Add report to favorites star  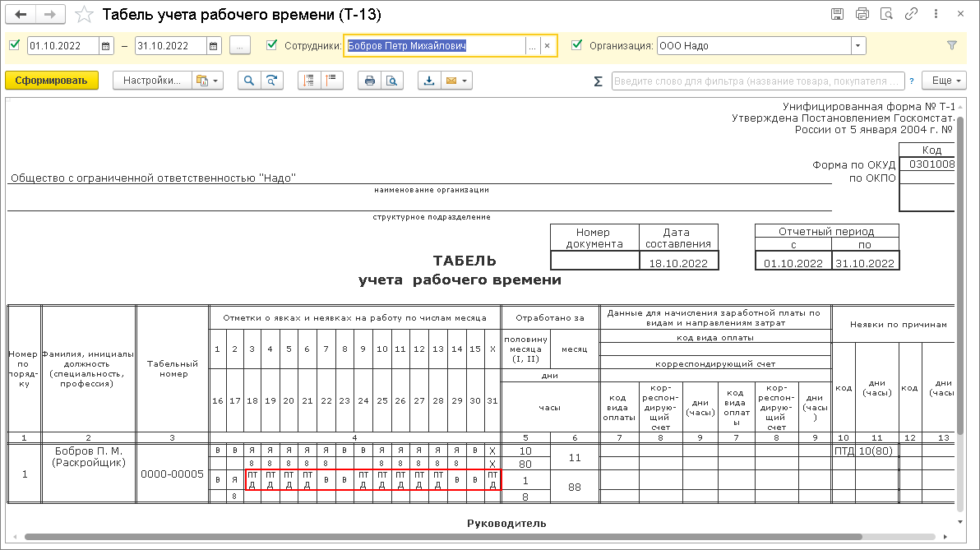tap(84, 14)
